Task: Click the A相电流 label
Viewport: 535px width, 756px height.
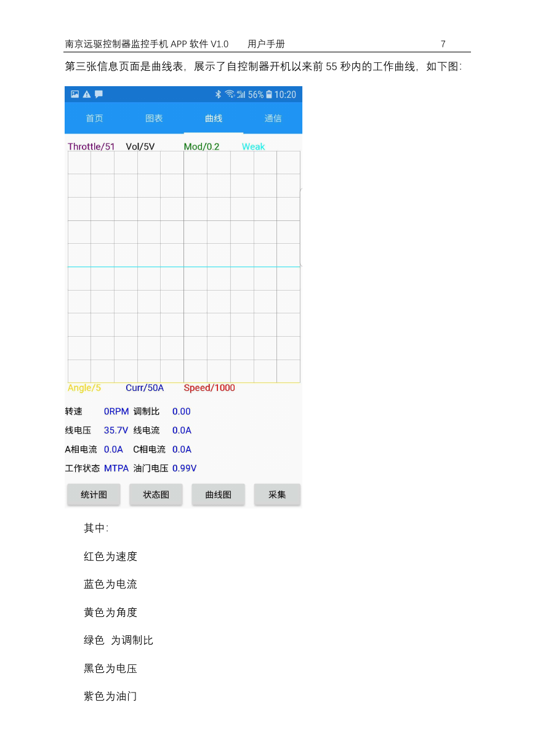Action: pyautogui.click(x=81, y=449)
